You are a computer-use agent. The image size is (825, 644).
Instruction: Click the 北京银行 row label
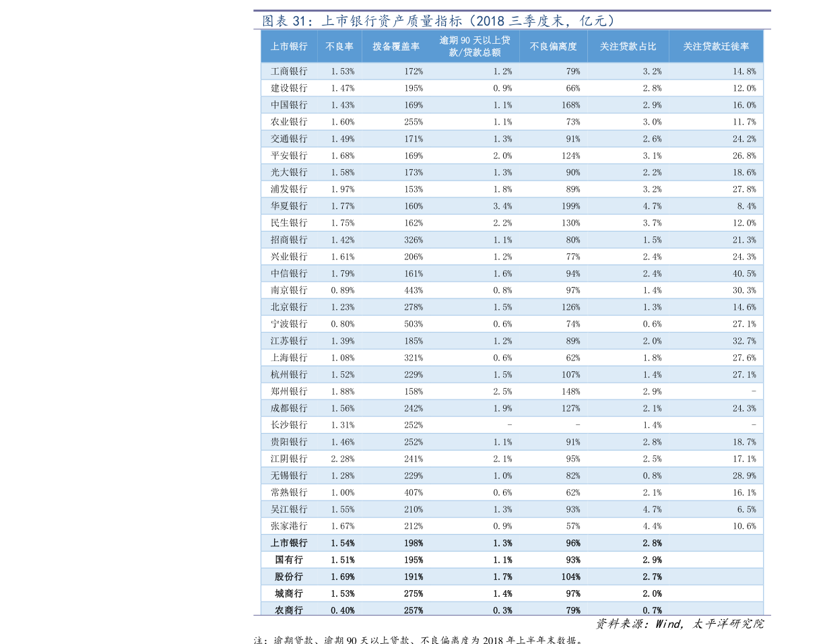coord(289,307)
